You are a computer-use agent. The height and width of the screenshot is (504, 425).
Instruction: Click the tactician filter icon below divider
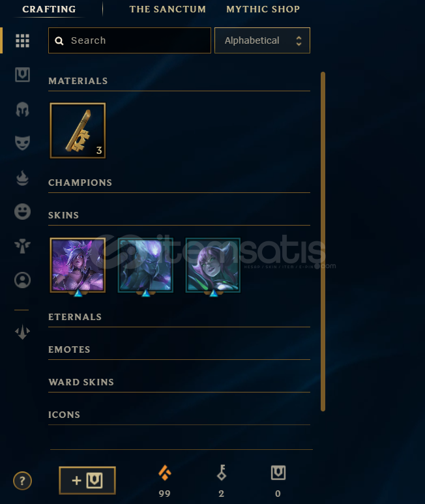tap(22, 332)
